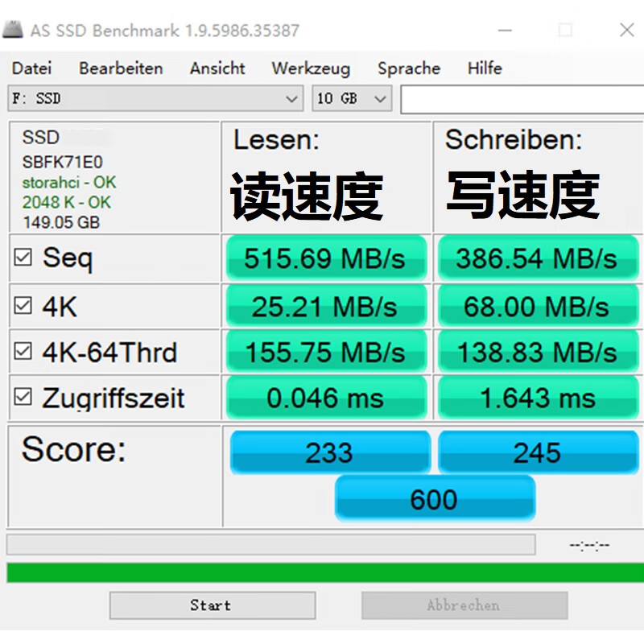Click the total score 600 box

pyautogui.click(x=434, y=498)
